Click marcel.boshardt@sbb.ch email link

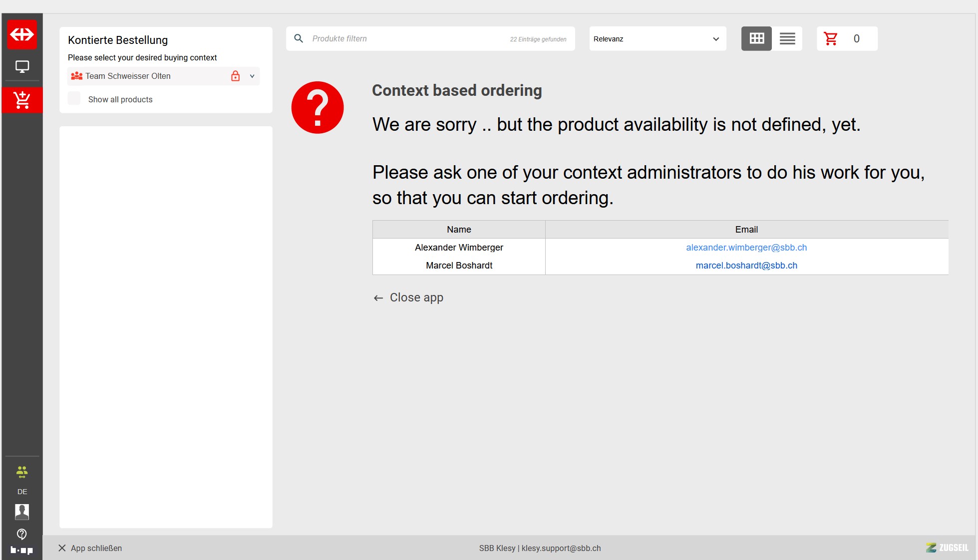click(746, 266)
